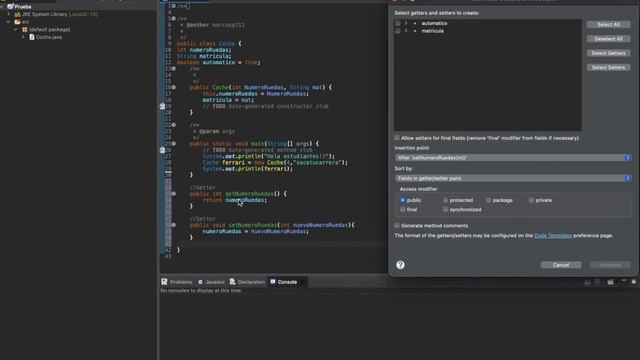Switch to the Problems tab
Screen dimensions: 640x360
coord(181,282)
